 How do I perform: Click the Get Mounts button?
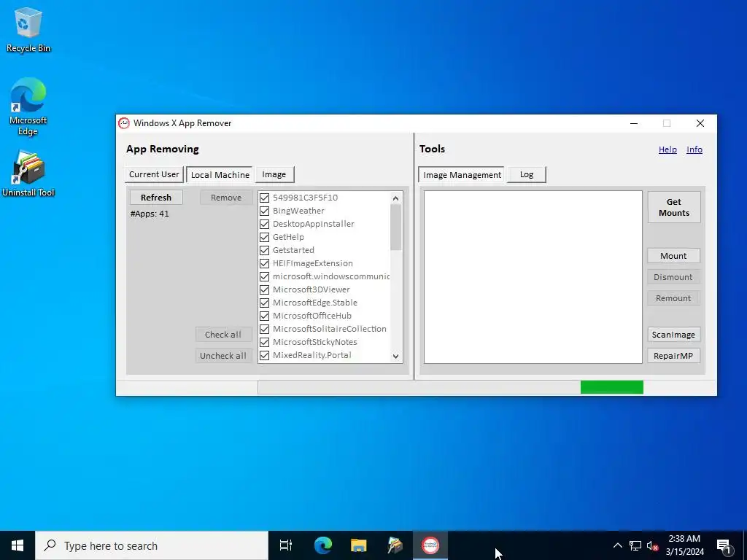[x=673, y=207]
